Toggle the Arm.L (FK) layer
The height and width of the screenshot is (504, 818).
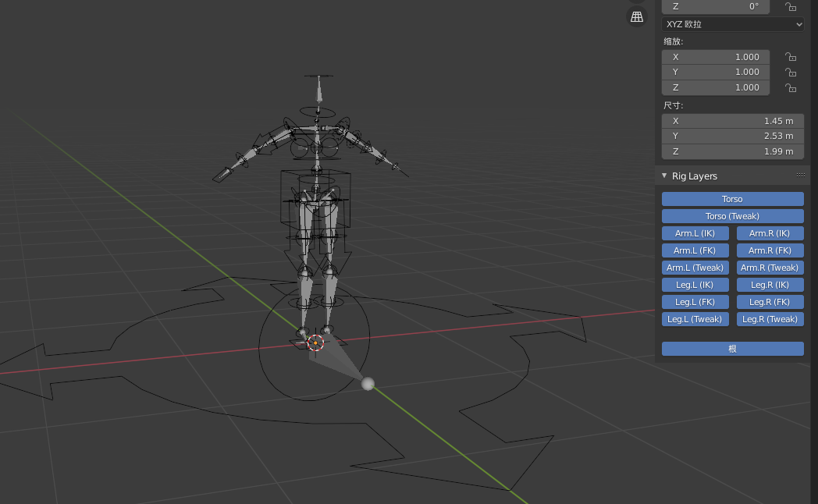tap(695, 250)
